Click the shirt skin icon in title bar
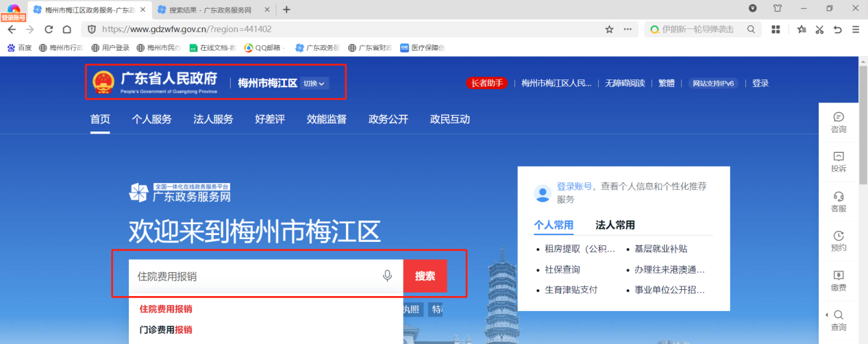The width and height of the screenshot is (868, 344). pos(778,9)
